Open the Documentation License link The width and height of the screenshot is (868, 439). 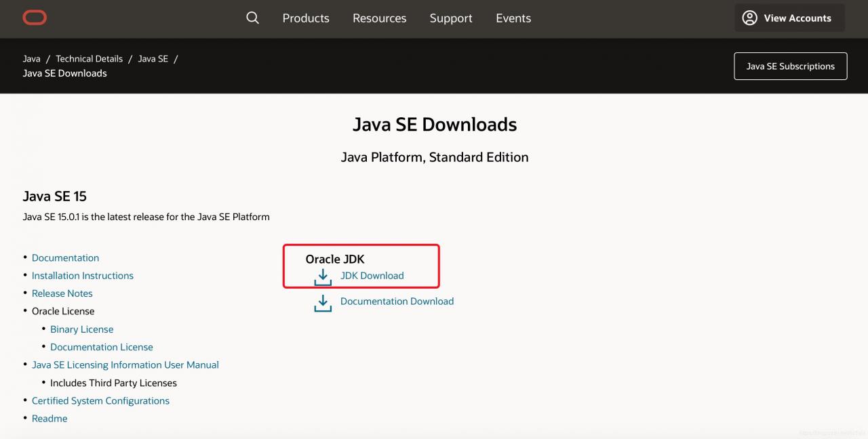102,347
